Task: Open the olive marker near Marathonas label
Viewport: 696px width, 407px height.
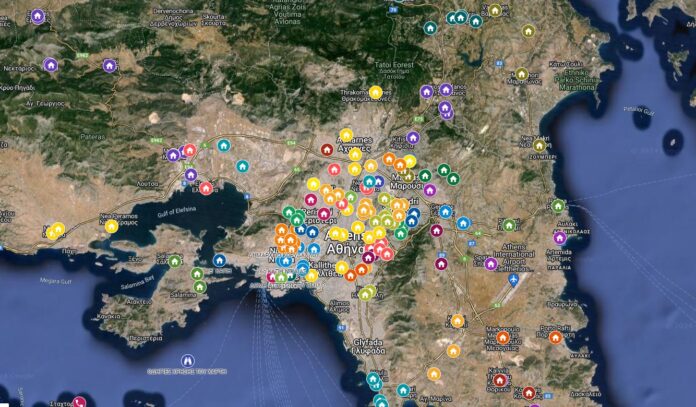Action: 521,74
